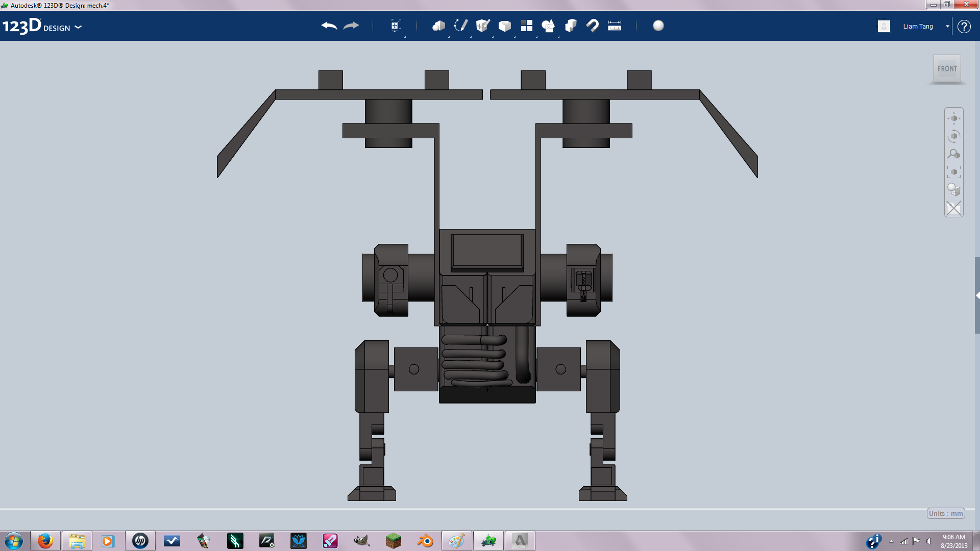This screenshot has width=980, height=551.
Task: Expand the Transform tool flyout corner arrow
Action: click(405, 37)
